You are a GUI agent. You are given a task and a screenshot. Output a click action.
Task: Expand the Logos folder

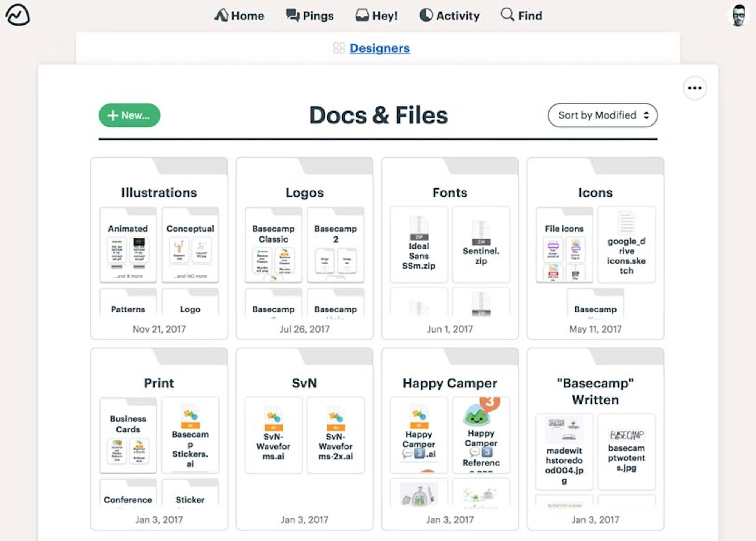(x=305, y=192)
